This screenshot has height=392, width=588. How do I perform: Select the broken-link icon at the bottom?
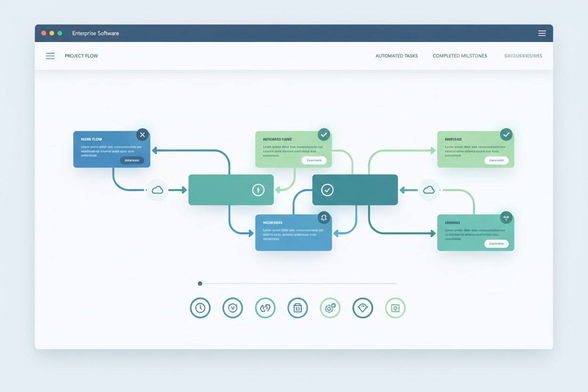(x=265, y=308)
